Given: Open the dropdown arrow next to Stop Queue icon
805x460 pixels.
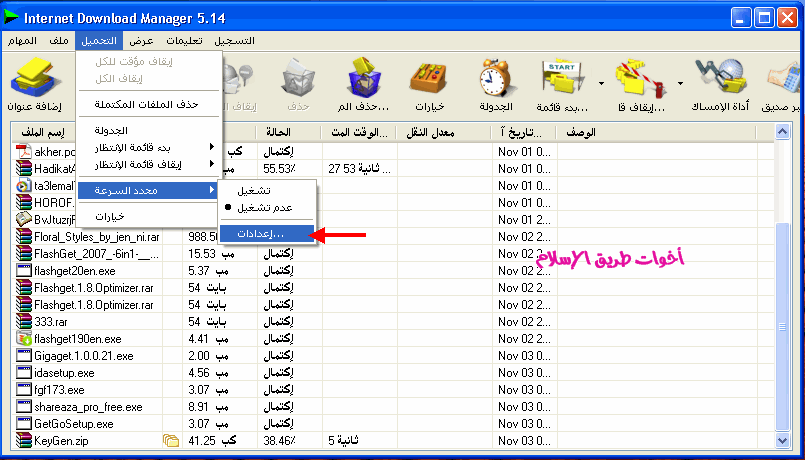Looking at the screenshot, I should [680, 83].
